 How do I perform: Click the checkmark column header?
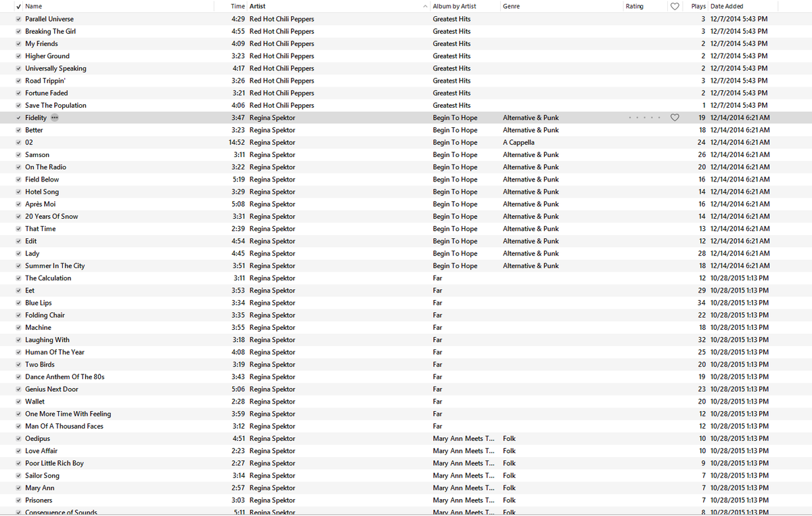click(18, 6)
